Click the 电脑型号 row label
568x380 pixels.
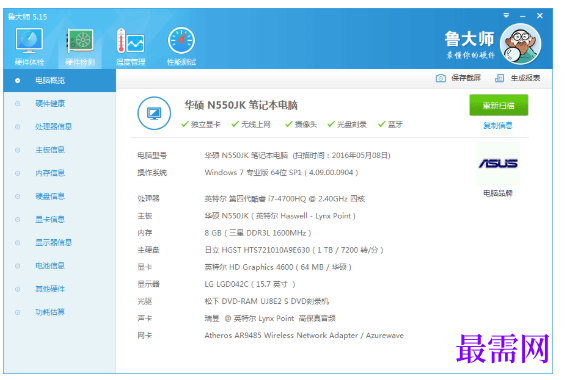152,156
